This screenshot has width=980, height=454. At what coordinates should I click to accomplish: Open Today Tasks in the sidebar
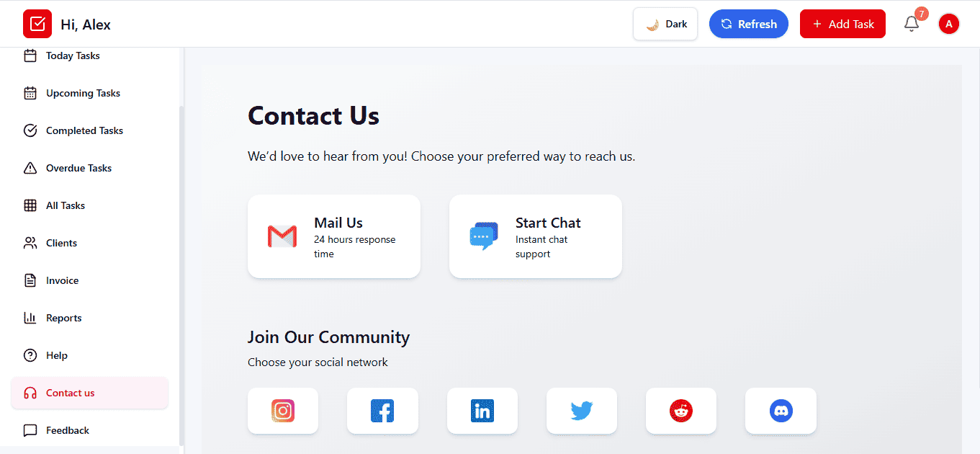pos(73,55)
